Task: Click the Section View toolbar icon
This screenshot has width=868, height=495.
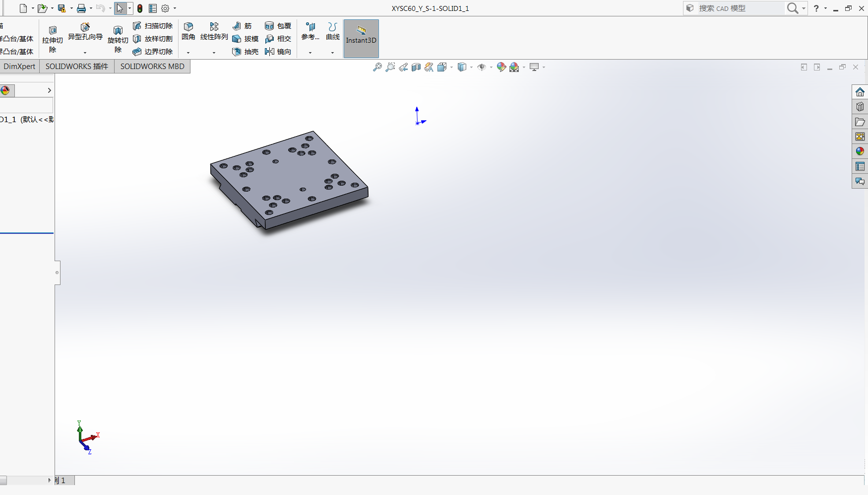Action: [416, 67]
